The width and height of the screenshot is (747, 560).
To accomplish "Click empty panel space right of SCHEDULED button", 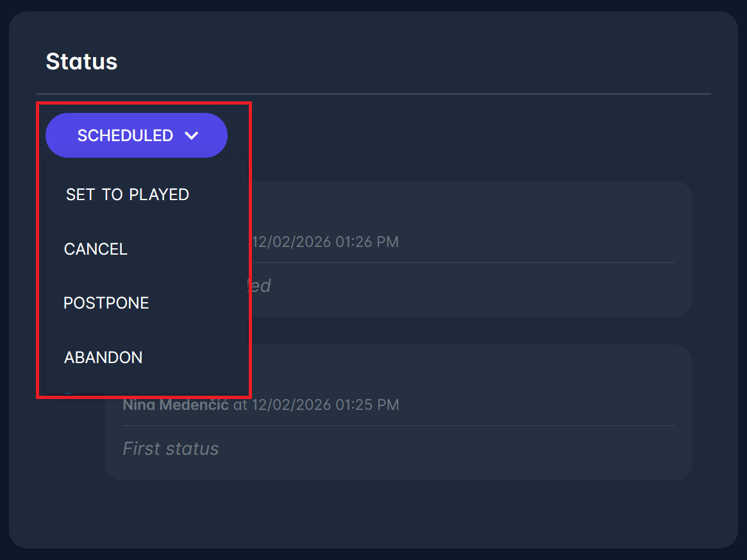I will pyautogui.click(x=449, y=135).
